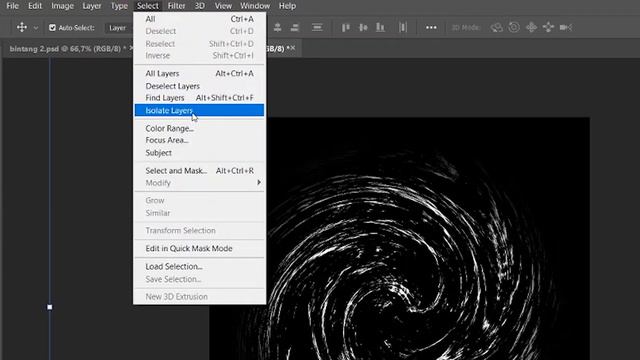The width and height of the screenshot is (640, 360).
Task: Open the Image menu
Action: click(x=62, y=6)
